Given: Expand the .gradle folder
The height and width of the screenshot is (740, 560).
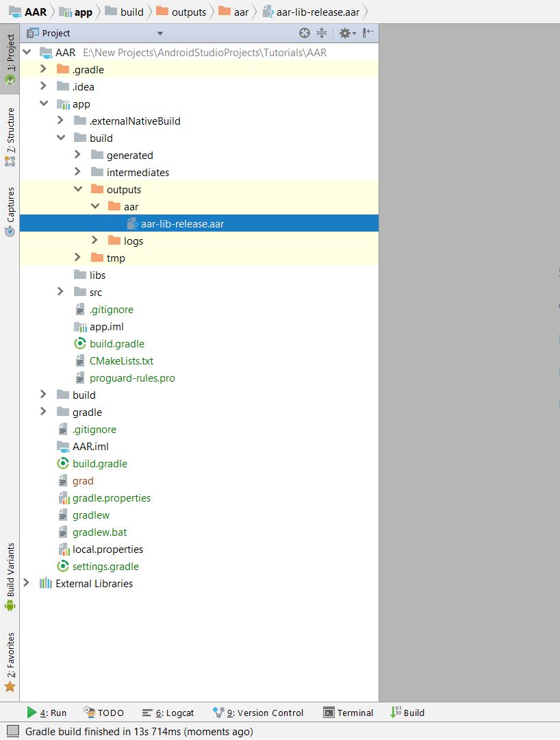Looking at the screenshot, I should coord(43,69).
